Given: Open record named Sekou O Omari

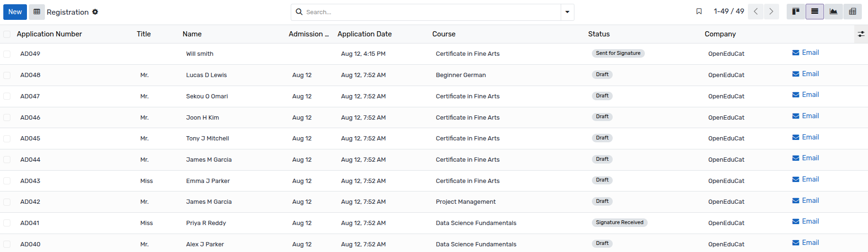Looking at the screenshot, I should click(x=207, y=96).
